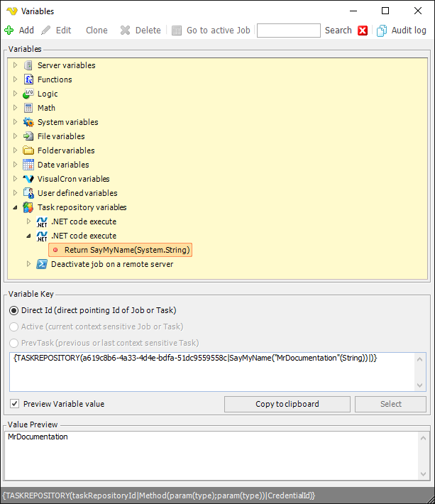
Task: Click the Clone toolbar item
Action: [97, 31]
